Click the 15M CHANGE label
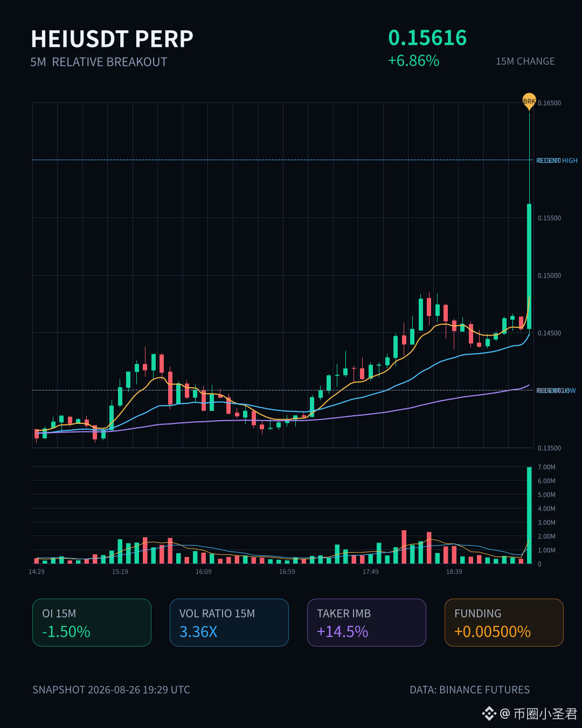 click(525, 61)
